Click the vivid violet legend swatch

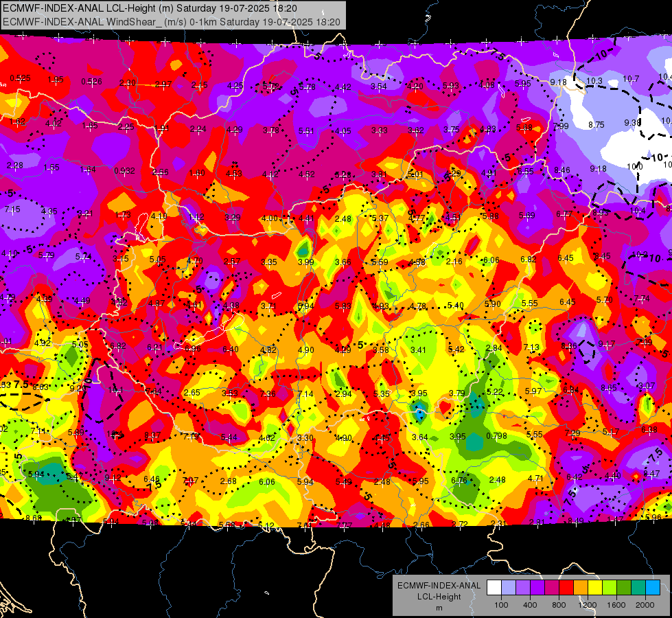[537, 588]
